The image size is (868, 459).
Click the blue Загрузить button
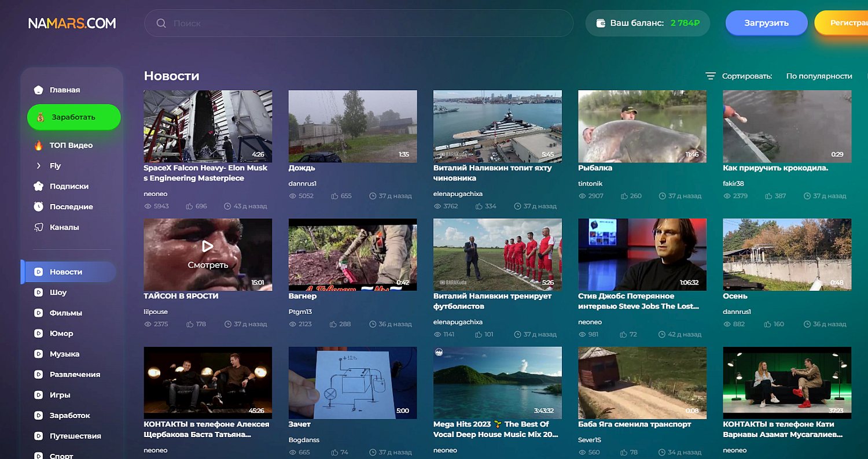click(x=766, y=23)
